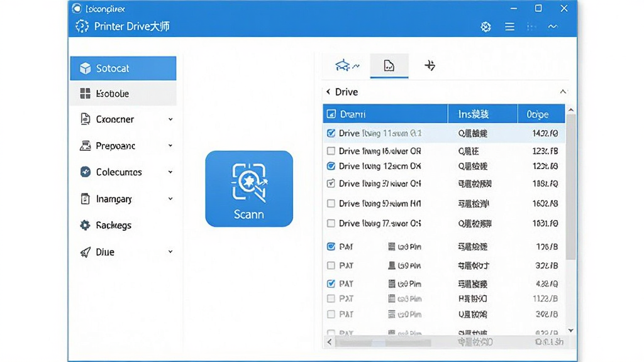This screenshot has width=644, height=362.
Task: Expand the Diue sidebar section
Action: (170, 251)
